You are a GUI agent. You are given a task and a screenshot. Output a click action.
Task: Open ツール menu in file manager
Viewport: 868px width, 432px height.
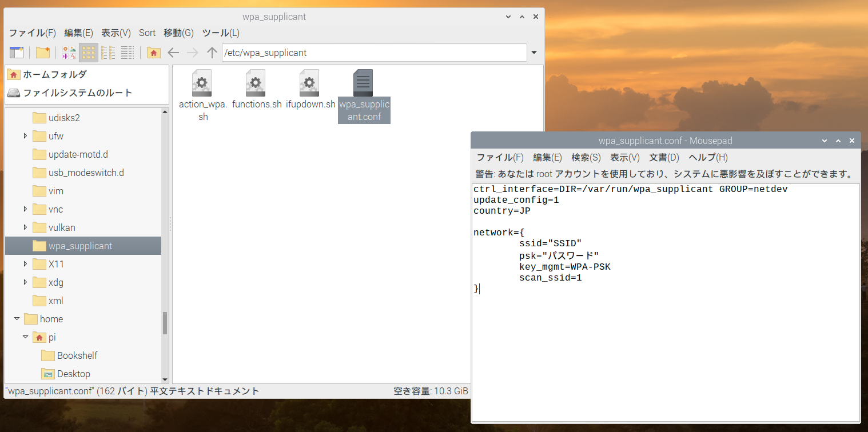[221, 33]
